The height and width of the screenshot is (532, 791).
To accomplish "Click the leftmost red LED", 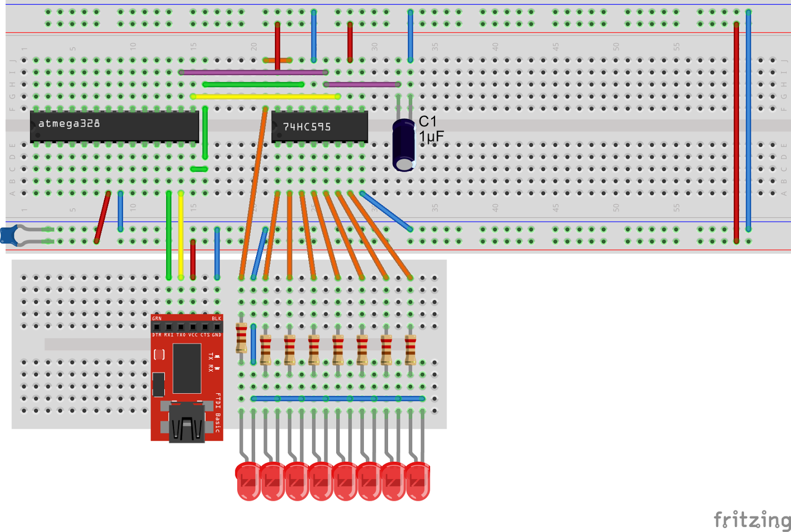I will click(248, 481).
